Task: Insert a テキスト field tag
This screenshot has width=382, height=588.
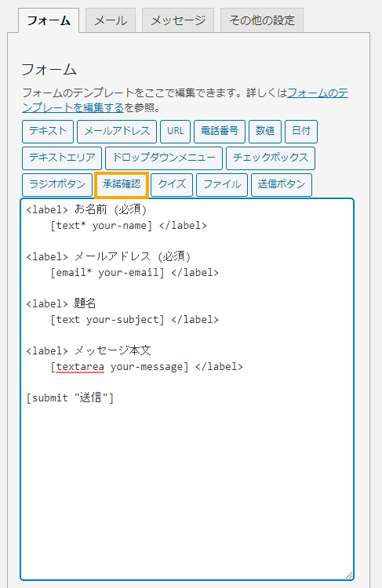Action: pyautogui.click(x=48, y=132)
